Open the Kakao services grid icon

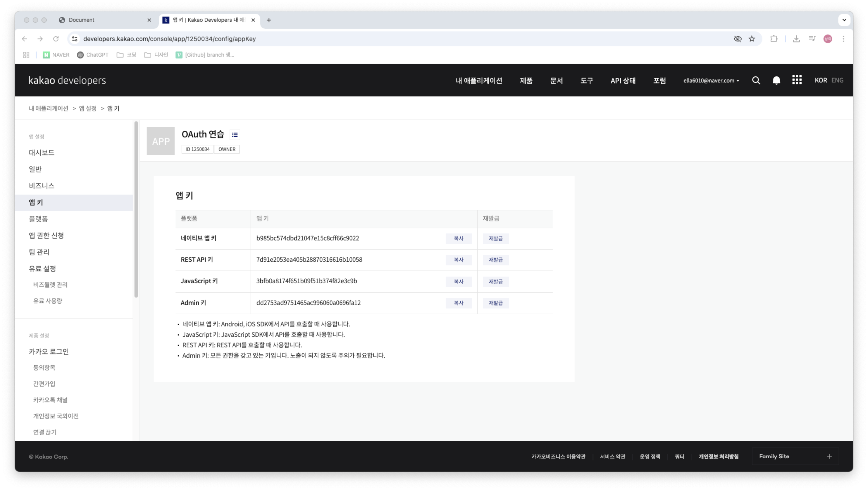click(x=797, y=80)
